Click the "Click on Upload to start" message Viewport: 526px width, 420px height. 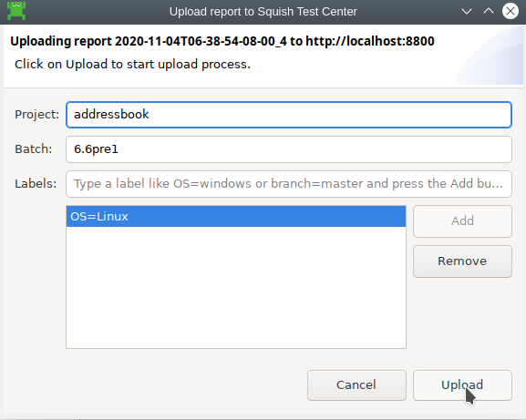pyautogui.click(x=132, y=65)
